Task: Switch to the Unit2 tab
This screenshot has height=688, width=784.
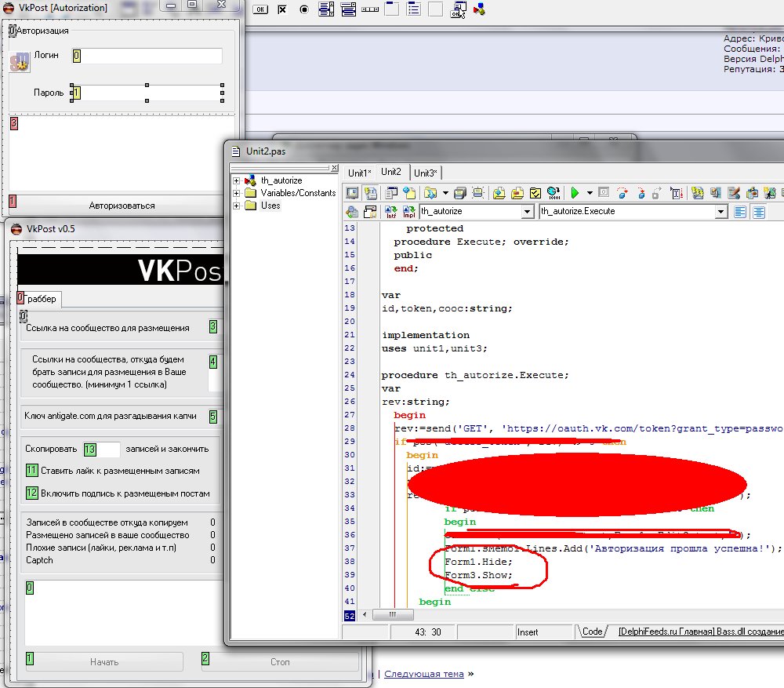Action: [x=391, y=172]
